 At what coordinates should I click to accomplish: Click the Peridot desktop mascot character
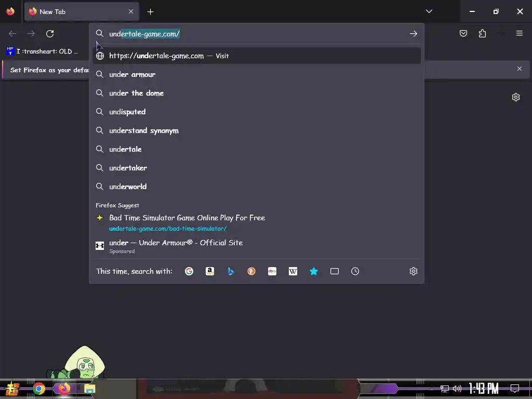tap(81, 362)
